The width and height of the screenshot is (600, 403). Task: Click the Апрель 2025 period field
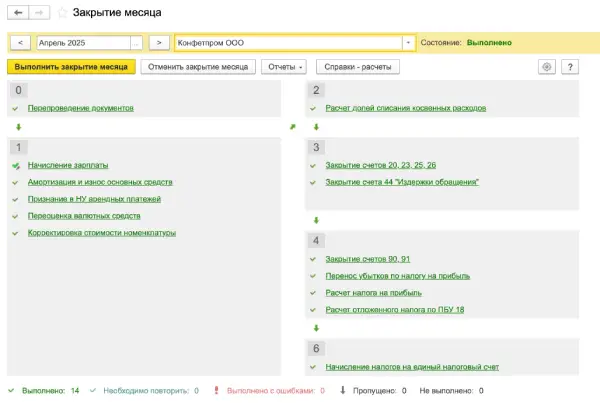(82, 43)
